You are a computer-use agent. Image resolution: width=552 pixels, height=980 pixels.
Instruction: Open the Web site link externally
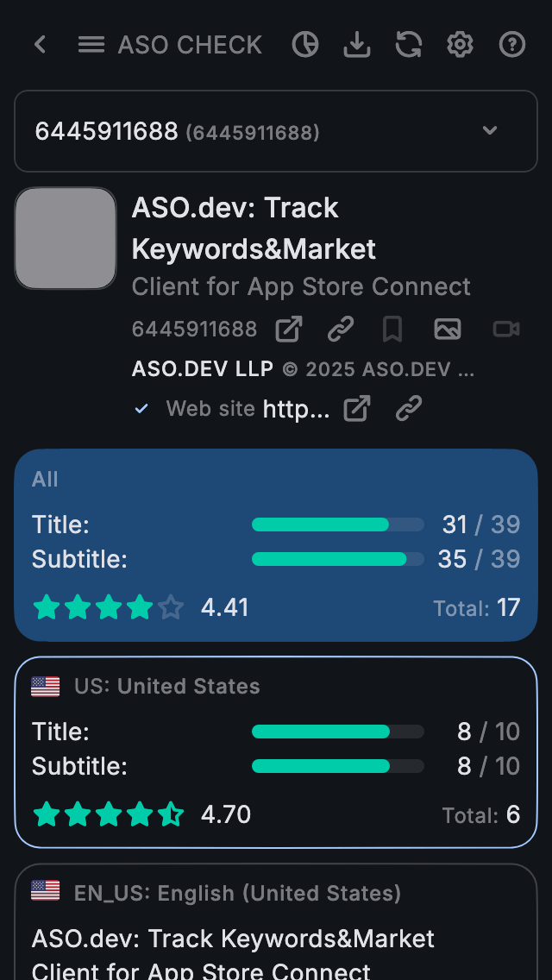(356, 409)
